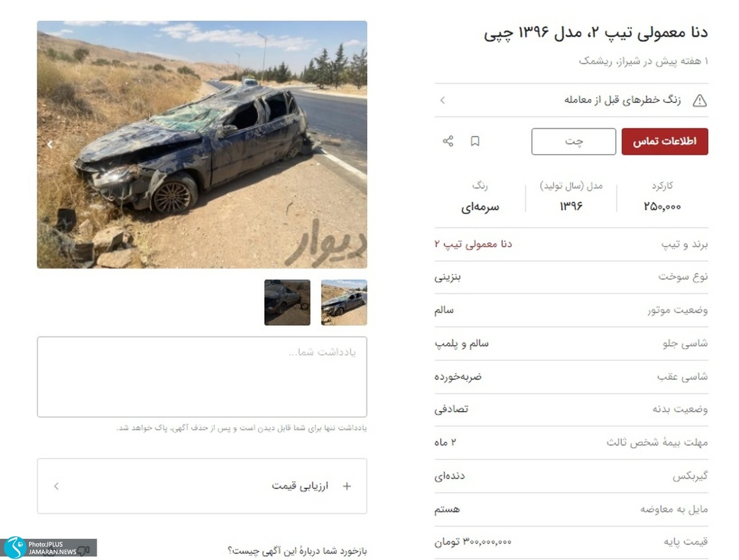Click the JAMARAN.NEWS logo watermark
Image resolution: width=739 pixels, height=560 pixels.
tap(49, 548)
